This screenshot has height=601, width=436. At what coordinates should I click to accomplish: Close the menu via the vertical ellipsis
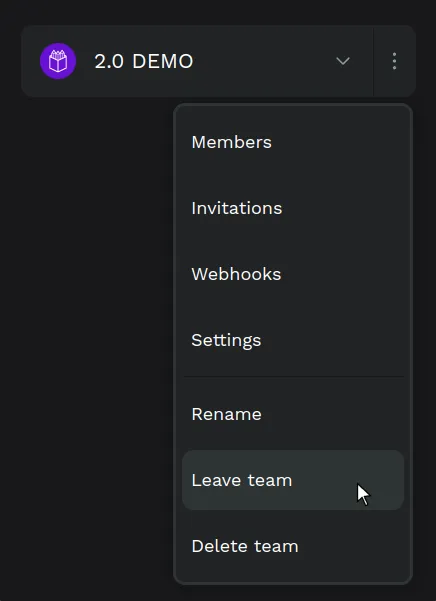[x=394, y=61]
